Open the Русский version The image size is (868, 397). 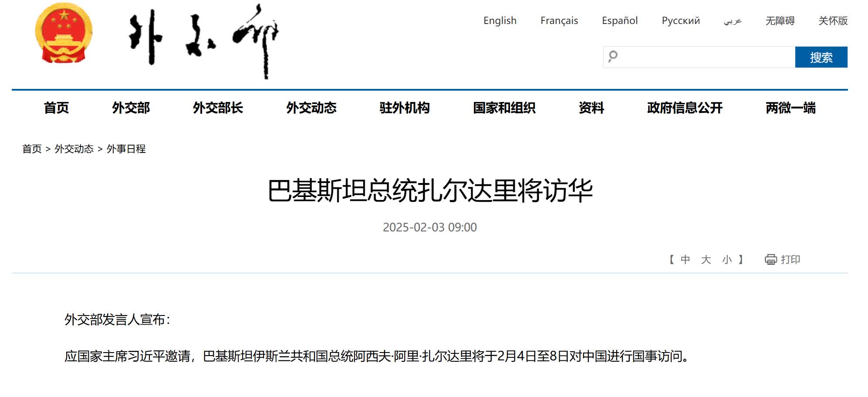click(680, 20)
